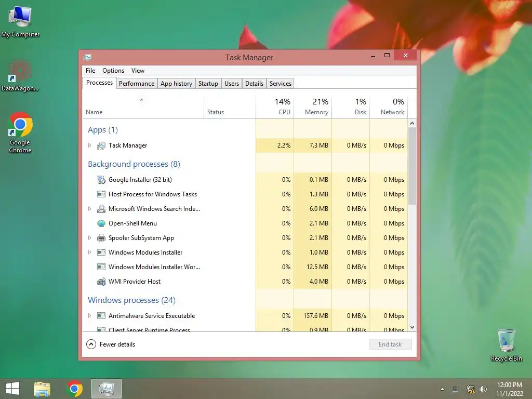Select Host Process for Windows Tasks row
532x399 pixels.
[245, 194]
